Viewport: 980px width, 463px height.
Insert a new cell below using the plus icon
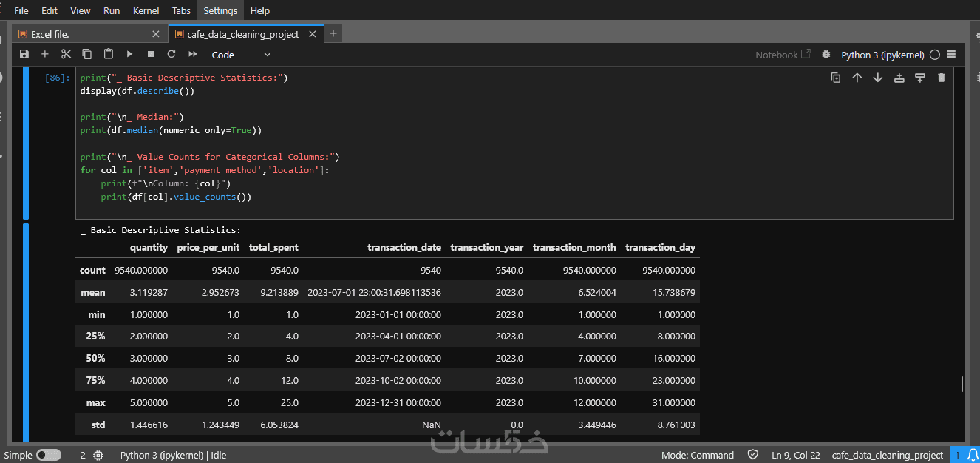click(x=45, y=54)
